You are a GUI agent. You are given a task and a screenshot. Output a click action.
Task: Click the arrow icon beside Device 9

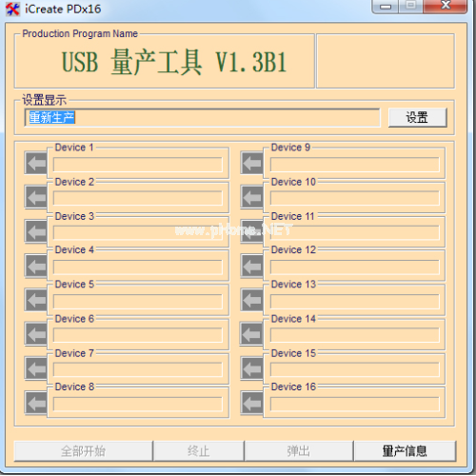pos(252,163)
